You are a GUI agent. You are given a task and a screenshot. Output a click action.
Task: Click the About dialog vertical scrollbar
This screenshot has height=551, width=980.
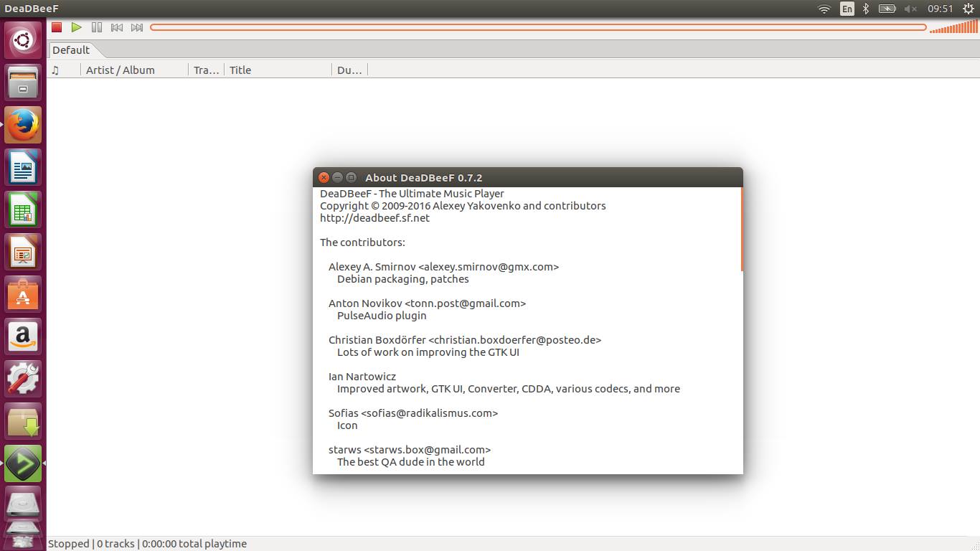click(x=741, y=230)
